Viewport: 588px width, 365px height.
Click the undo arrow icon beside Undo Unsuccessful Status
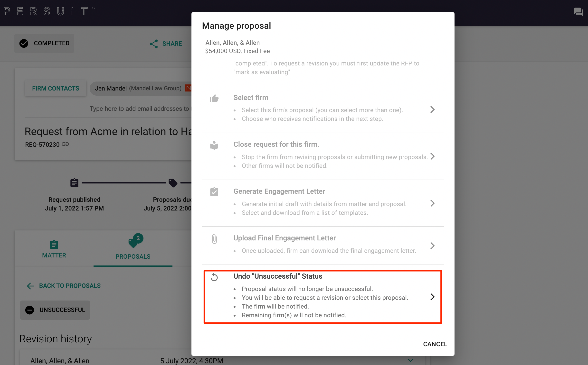(214, 277)
